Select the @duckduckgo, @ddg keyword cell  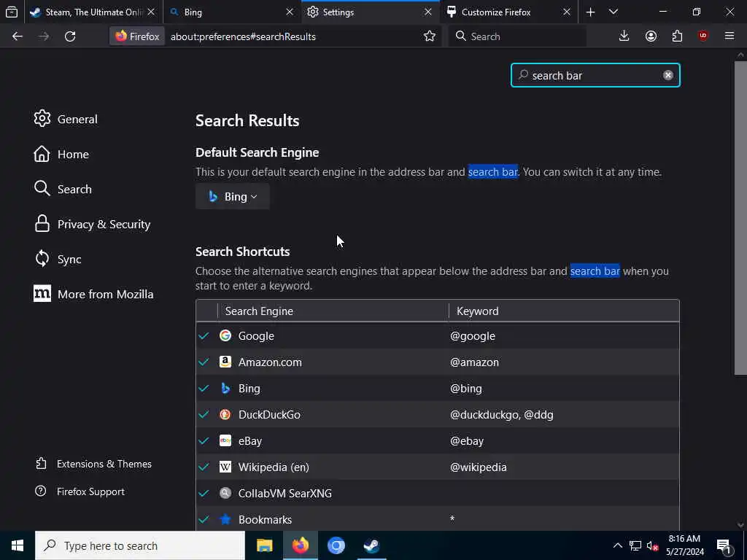coord(502,415)
